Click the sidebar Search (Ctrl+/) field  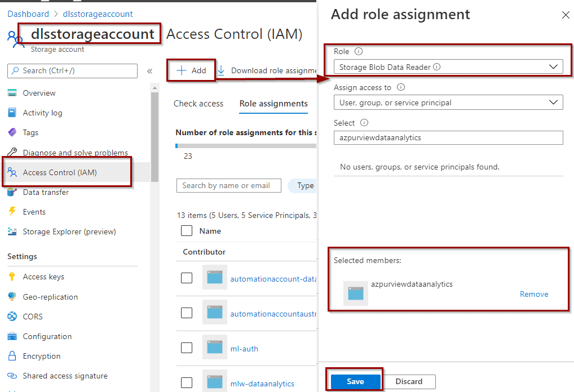73,71
